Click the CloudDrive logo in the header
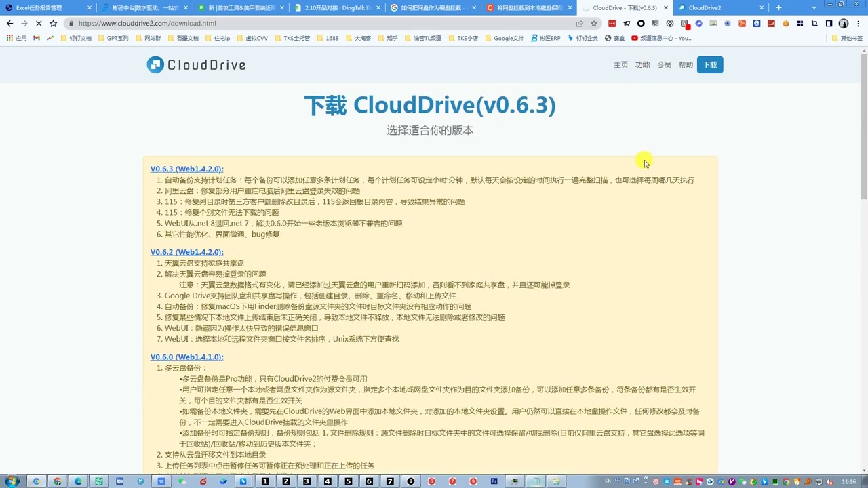 coord(196,65)
